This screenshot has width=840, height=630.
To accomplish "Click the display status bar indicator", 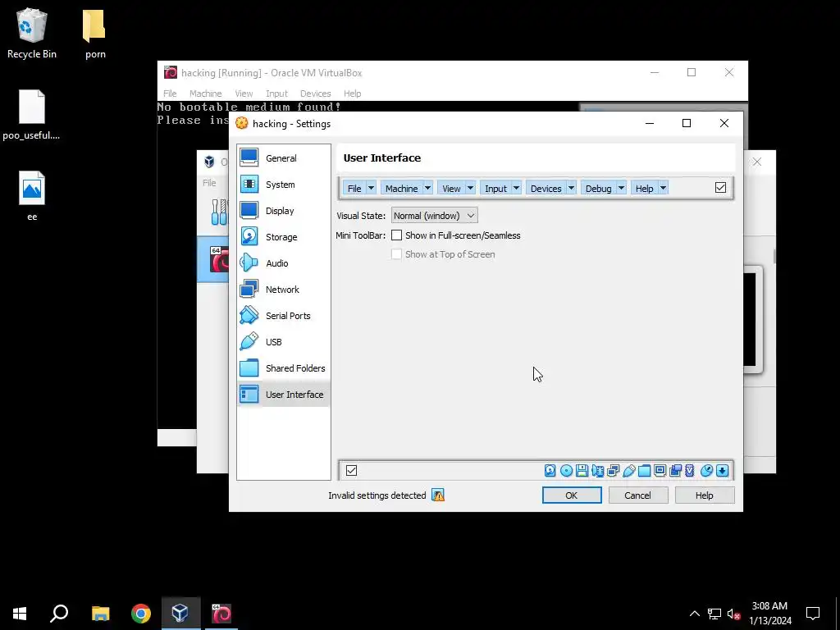I will (660, 470).
